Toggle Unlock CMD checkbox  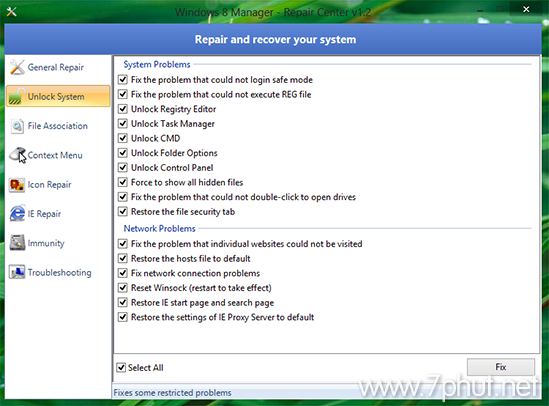click(123, 138)
